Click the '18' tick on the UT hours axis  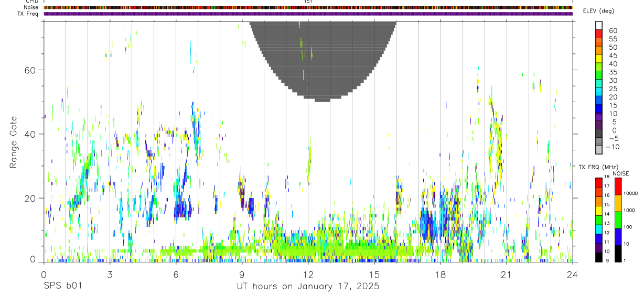(x=441, y=274)
